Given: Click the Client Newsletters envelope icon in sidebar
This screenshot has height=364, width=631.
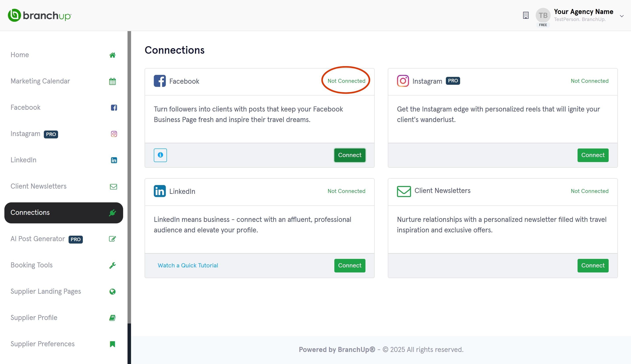Looking at the screenshot, I should click(113, 187).
